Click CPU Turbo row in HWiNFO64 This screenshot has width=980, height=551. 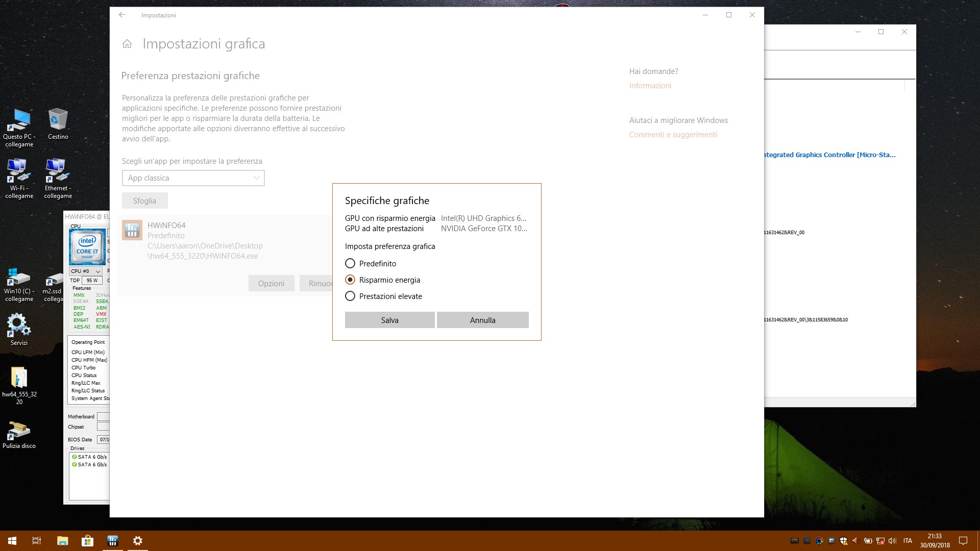(84, 368)
